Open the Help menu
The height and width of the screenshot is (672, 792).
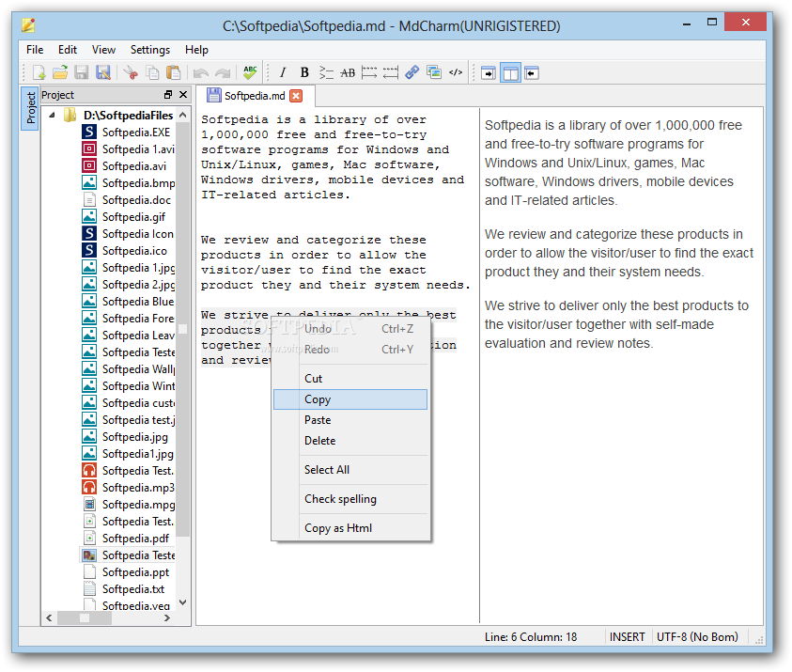coord(196,50)
